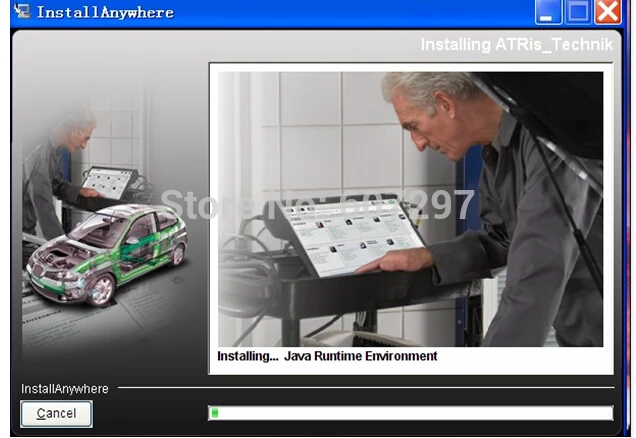Click the InstallAnywhere title bar text
The width and height of the screenshot is (636, 438).
(105, 12)
